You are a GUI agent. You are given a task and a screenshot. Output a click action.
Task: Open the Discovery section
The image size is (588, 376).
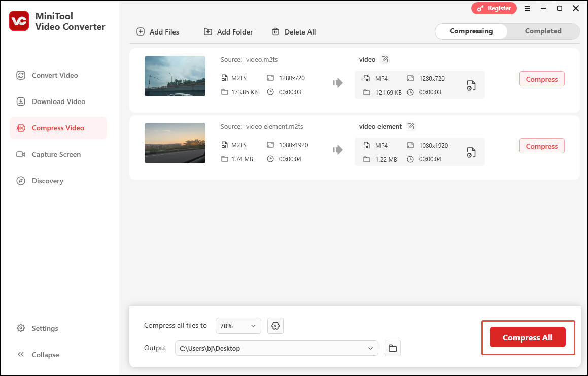(x=47, y=181)
